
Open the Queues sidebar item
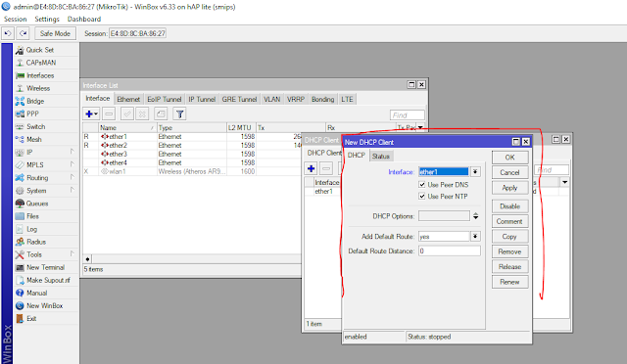pyautogui.click(x=37, y=204)
